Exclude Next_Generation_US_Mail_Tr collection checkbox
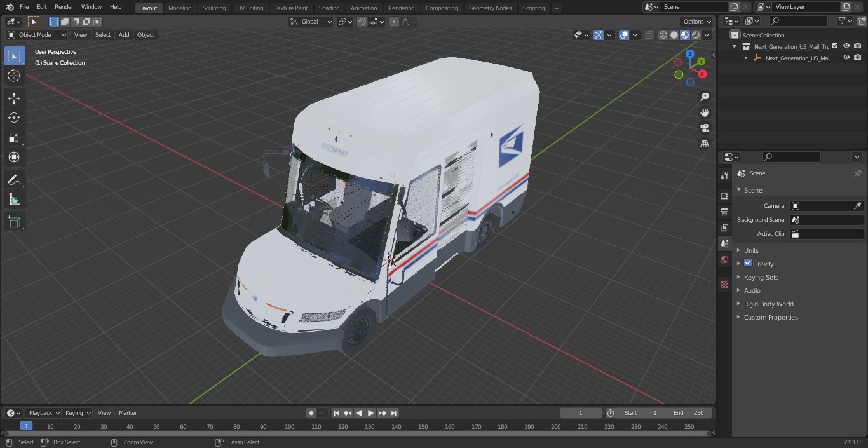 tap(835, 46)
